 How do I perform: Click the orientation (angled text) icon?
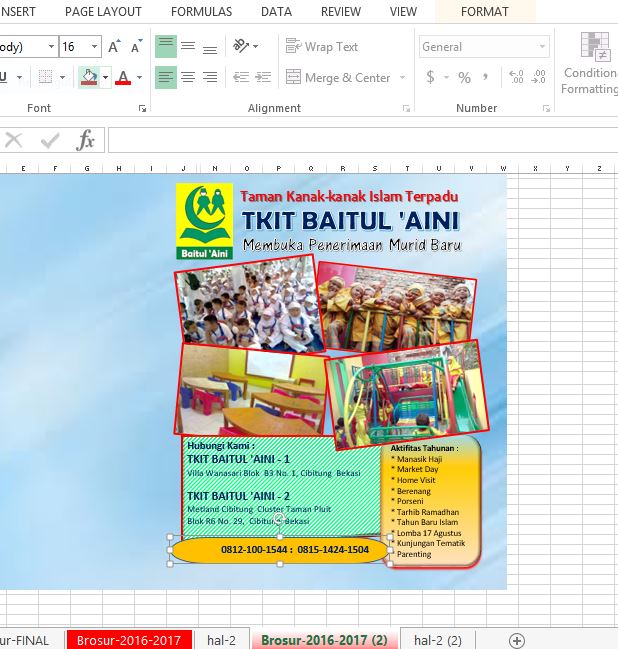(241, 46)
